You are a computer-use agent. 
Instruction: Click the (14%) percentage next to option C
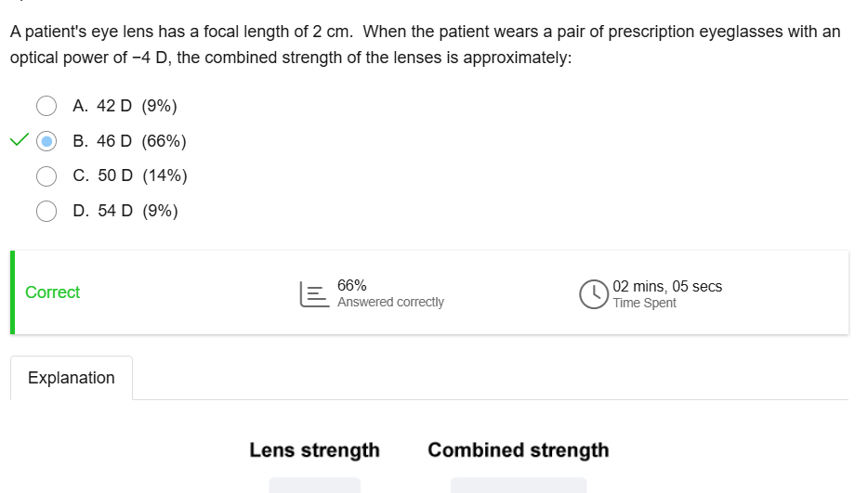click(x=165, y=175)
